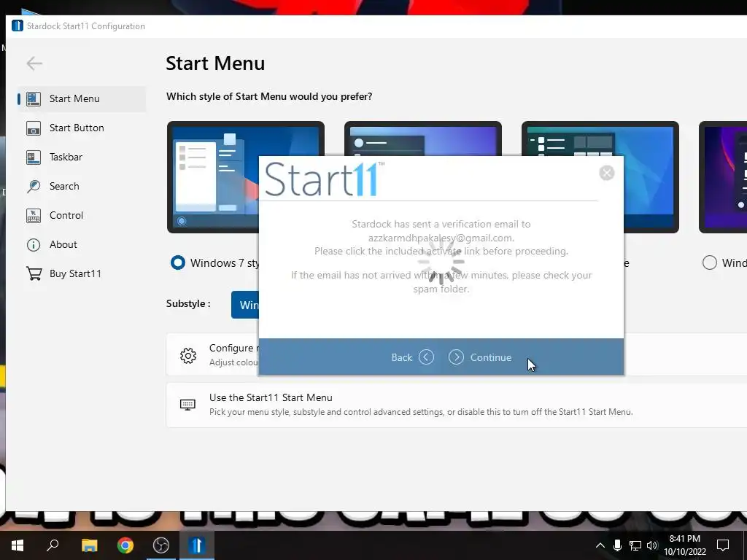Close the Start11 verification dialog
The image size is (747, 560).
pos(606,173)
